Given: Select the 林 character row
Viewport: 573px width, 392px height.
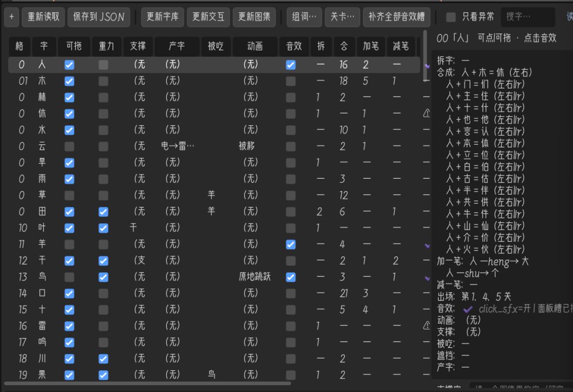Looking at the screenshot, I should pos(214,97).
